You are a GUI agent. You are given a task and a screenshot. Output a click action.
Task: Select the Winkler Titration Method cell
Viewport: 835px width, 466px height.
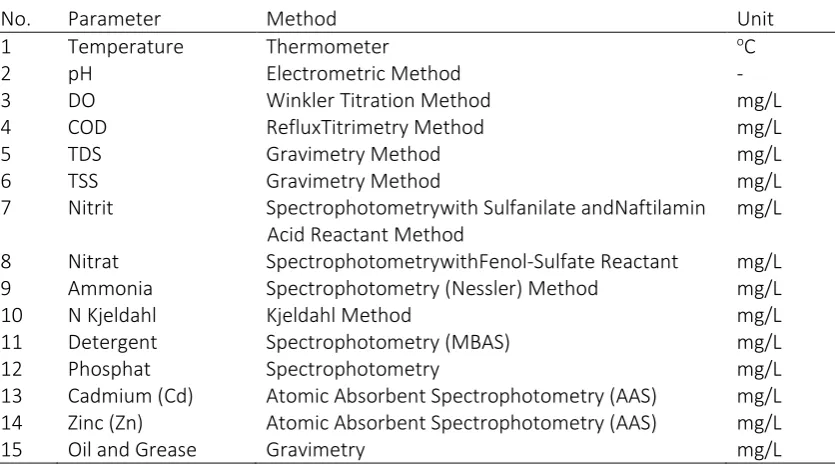(378, 101)
